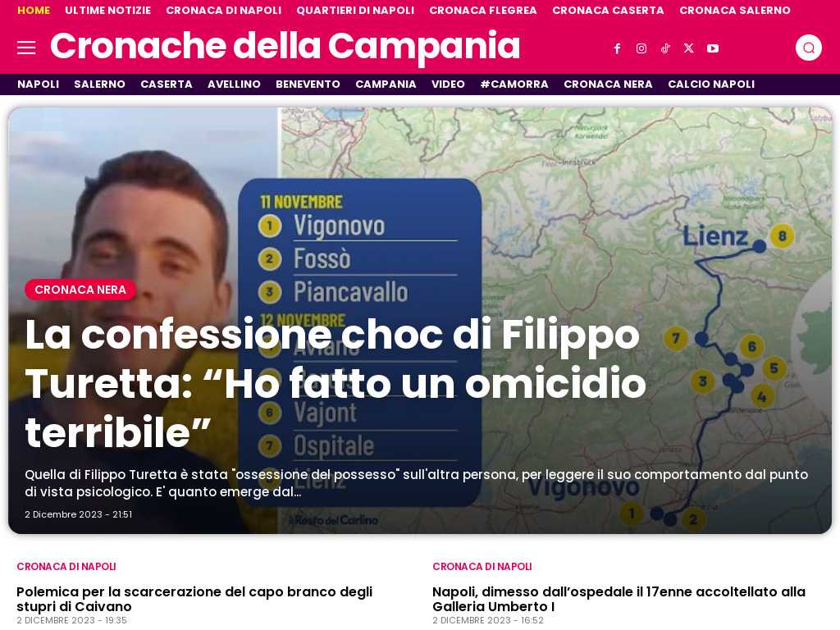Read the Caivano scarcerazione polemica article
Image resolution: width=840 pixels, height=630 pixels.
[x=194, y=599]
